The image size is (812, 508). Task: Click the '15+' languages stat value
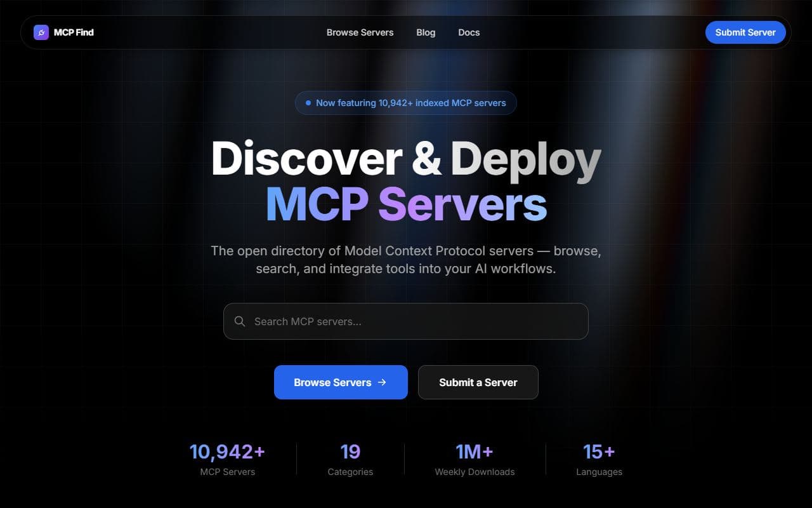[x=599, y=451]
